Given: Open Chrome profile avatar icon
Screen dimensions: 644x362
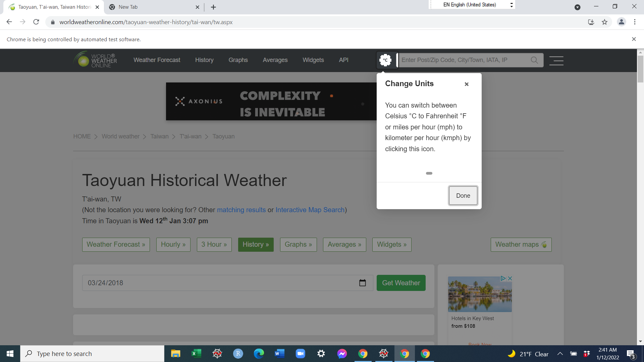Looking at the screenshot, I should (621, 22).
